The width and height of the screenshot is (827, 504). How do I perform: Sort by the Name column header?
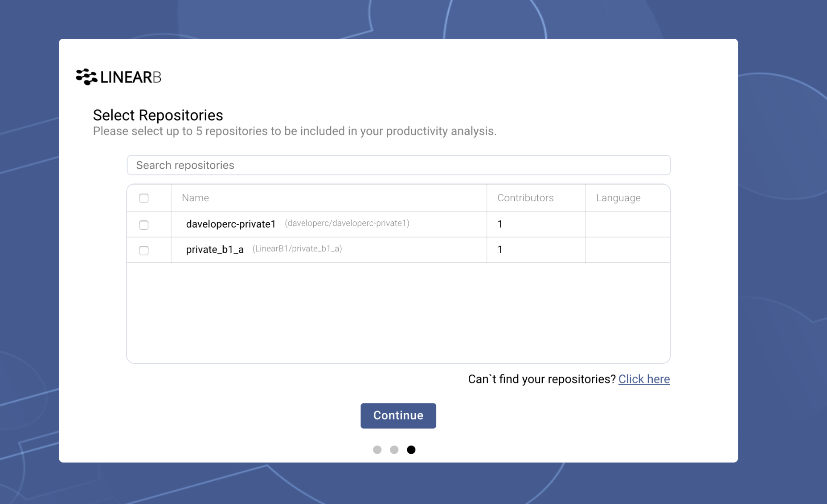(x=195, y=198)
